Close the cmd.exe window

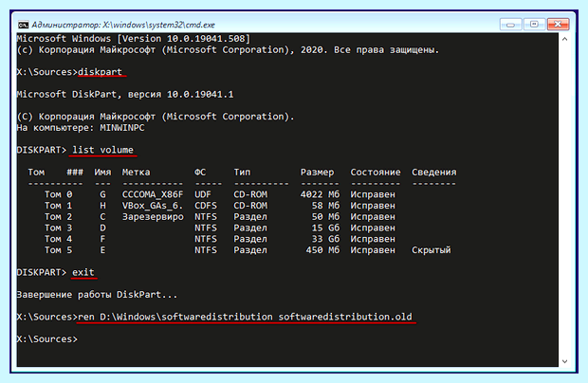coord(558,25)
